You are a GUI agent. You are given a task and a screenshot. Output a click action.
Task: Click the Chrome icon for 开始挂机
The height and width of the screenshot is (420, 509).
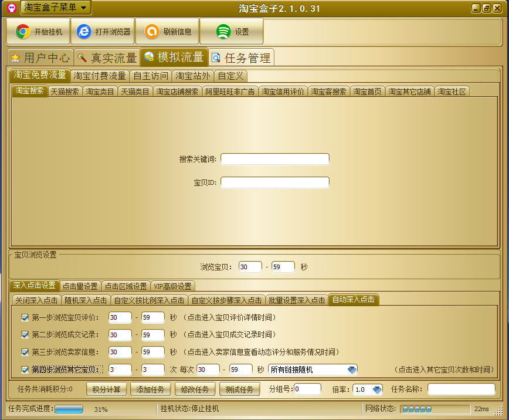point(23,32)
